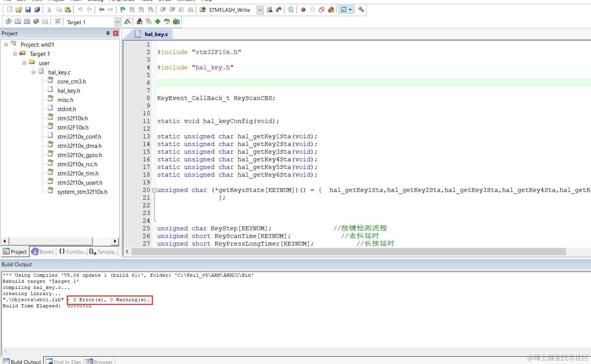
Task: Click the editor horizontal scrollbar left arrow
Action: click(x=127, y=252)
